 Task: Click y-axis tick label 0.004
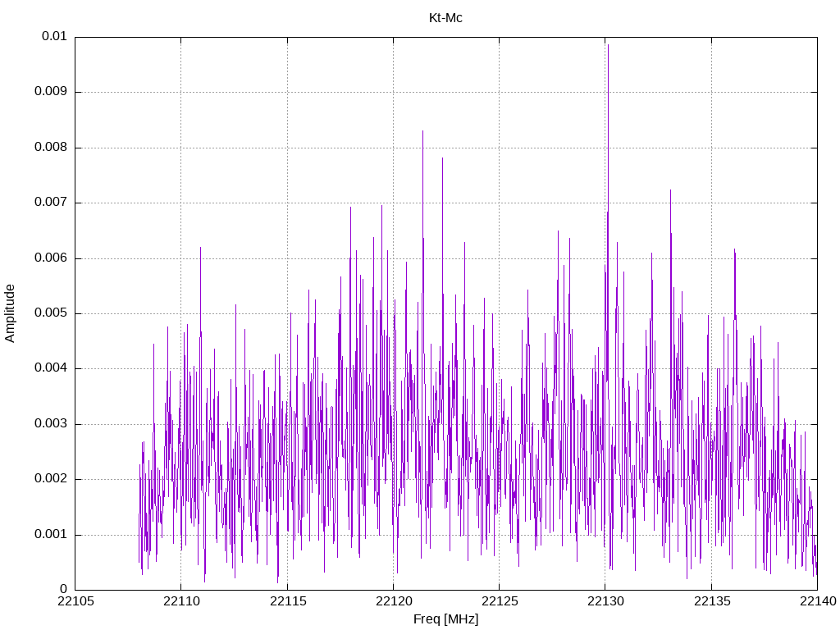(x=51, y=368)
